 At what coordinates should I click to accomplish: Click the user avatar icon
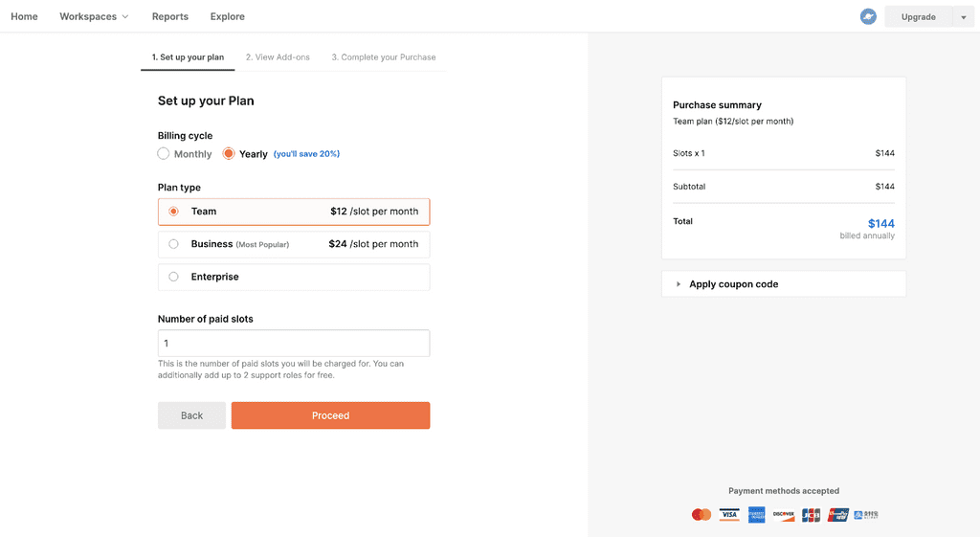[x=867, y=17]
